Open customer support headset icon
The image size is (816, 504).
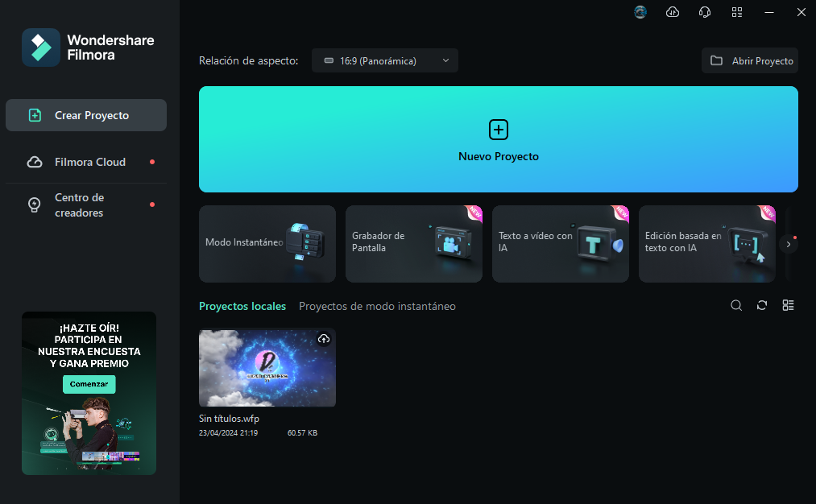point(705,12)
